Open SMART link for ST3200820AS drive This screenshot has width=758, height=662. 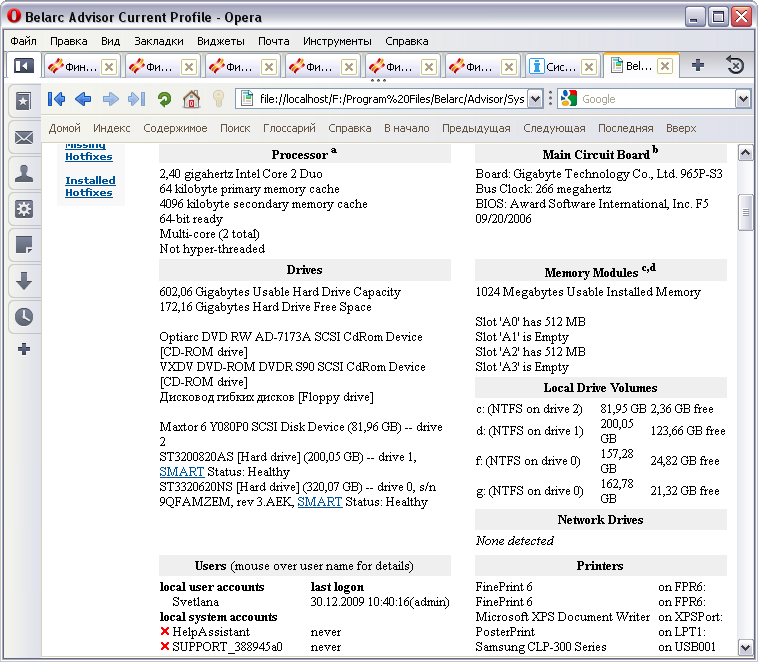tap(181, 472)
